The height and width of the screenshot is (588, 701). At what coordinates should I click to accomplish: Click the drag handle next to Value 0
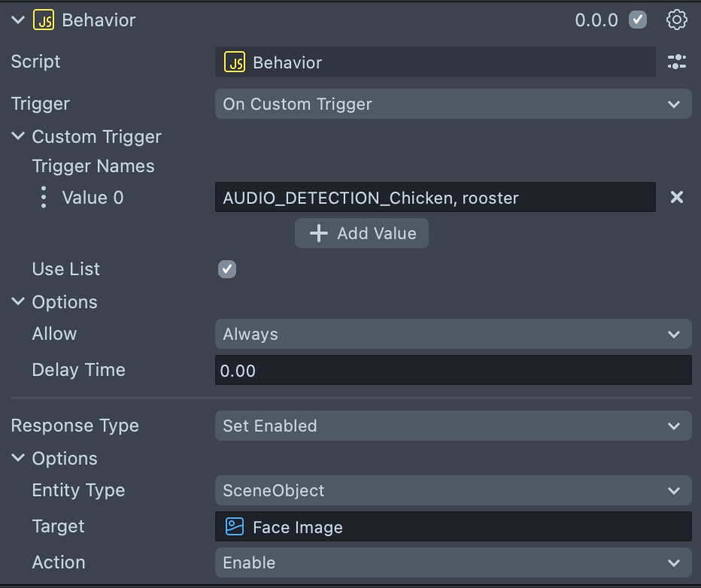tap(44, 197)
